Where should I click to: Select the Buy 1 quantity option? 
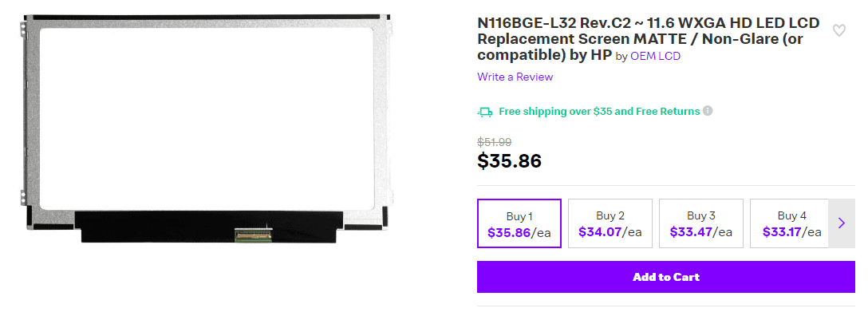519,223
